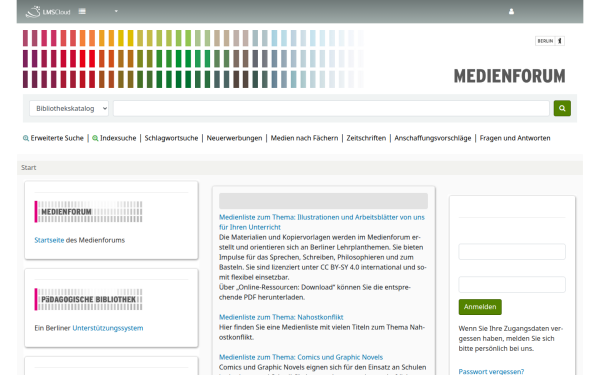The width and height of the screenshot is (600, 375).
Task: Click the Berlin bear logo badge
Action: 550,41
